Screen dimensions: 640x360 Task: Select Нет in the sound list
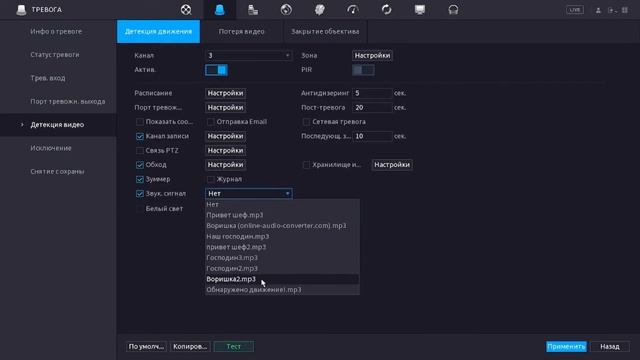[282, 204]
